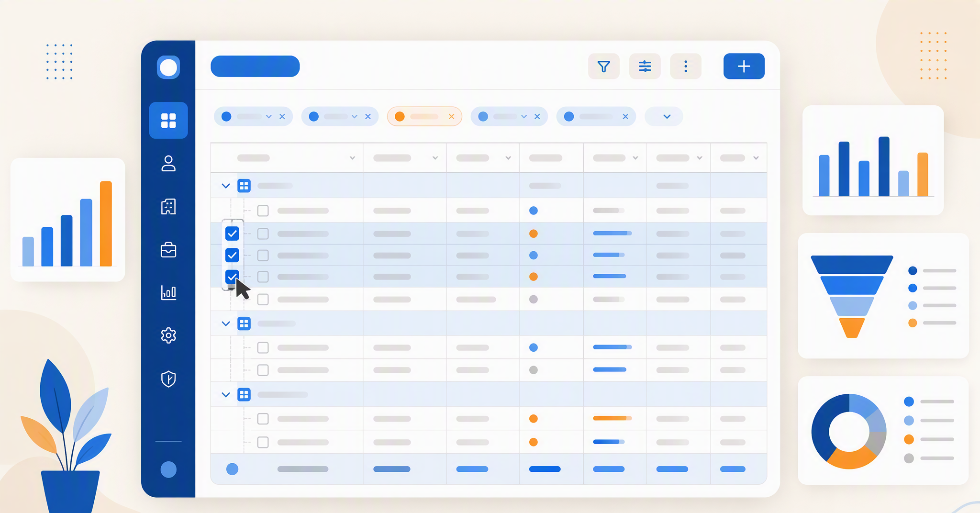Viewport: 980px width, 513px height.
Task: Open the third column header dropdown arrow
Action: (508, 158)
